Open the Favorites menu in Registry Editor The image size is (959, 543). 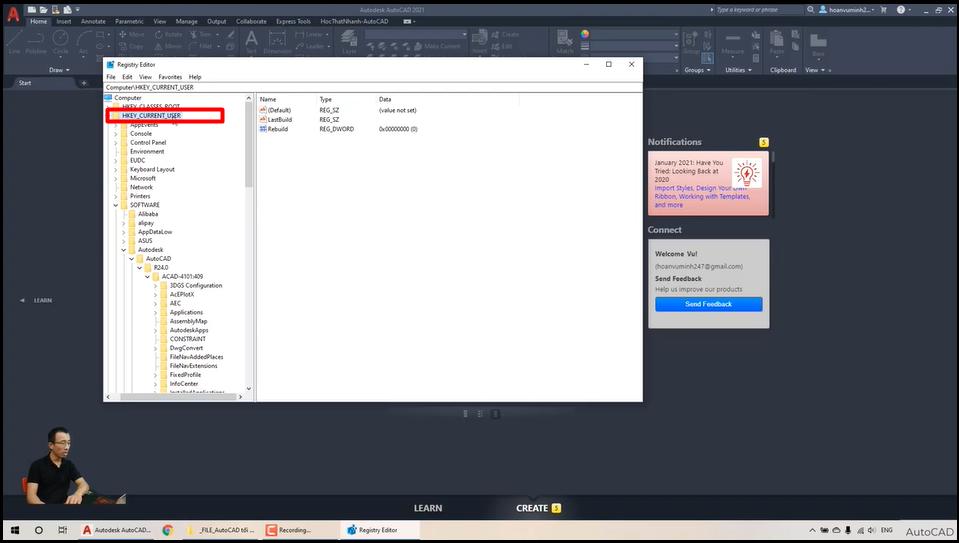170,77
